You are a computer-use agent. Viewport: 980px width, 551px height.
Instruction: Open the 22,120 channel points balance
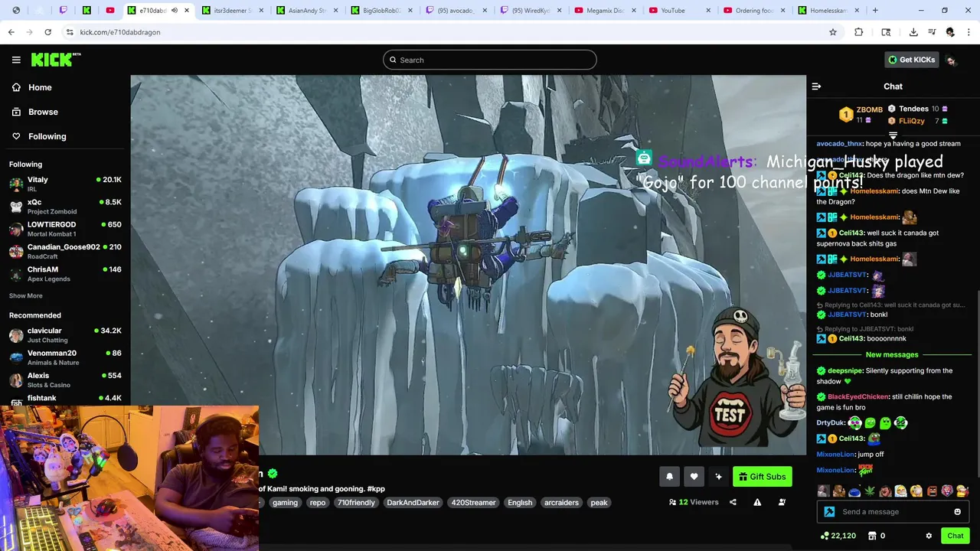click(838, 536)
